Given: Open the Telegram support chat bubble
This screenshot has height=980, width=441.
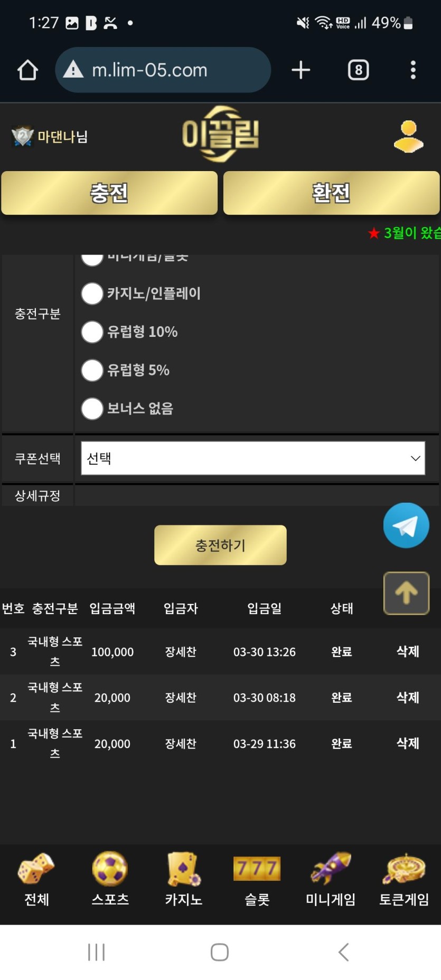Looking at the screenshot, I should click(x=406, y=525).
